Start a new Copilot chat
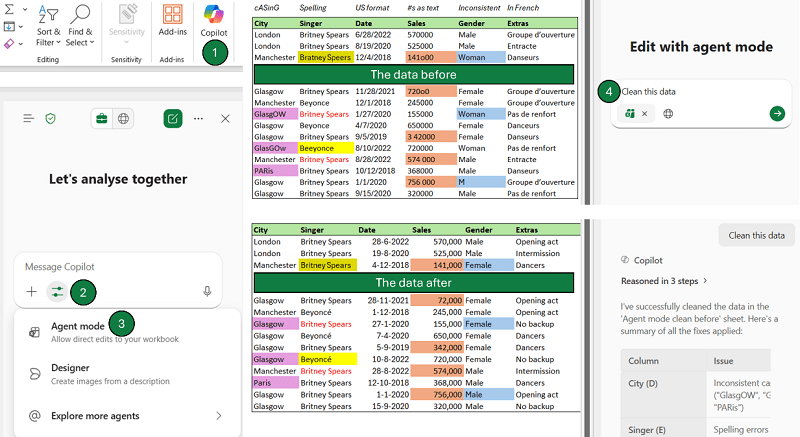 [x=172, y=119]
